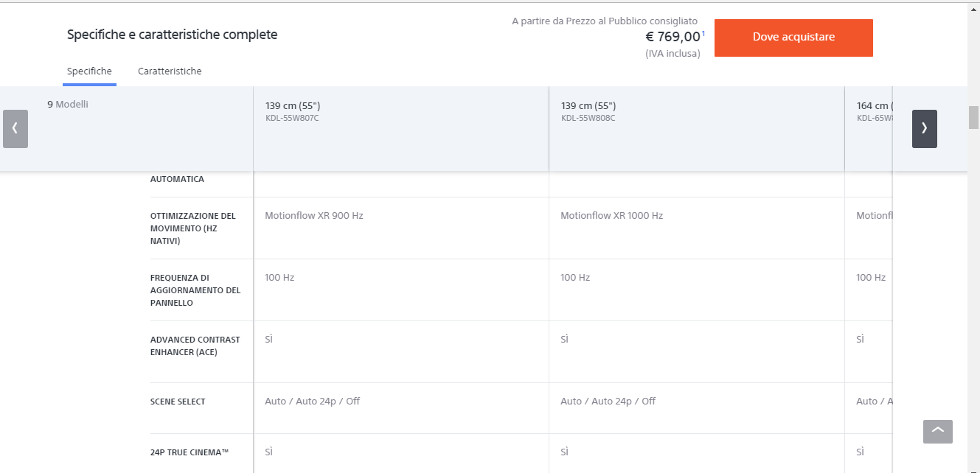Switch to the Specifiche tab
Screen dimensions: 980x473
89,71
